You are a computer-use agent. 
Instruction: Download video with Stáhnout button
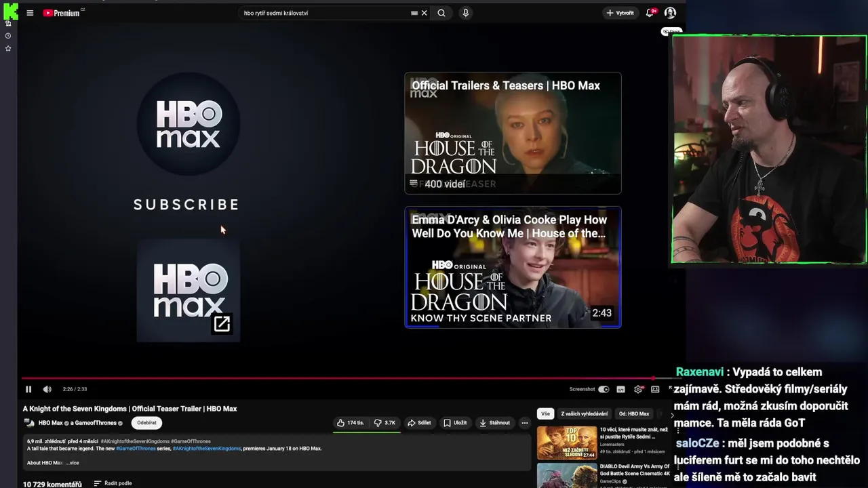(x=494, y=423)
